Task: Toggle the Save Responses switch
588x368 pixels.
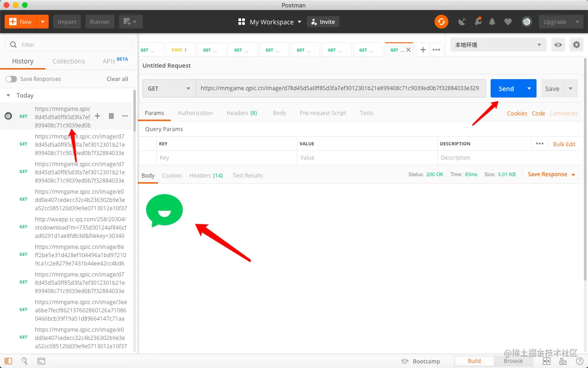Action: point(11,79)
